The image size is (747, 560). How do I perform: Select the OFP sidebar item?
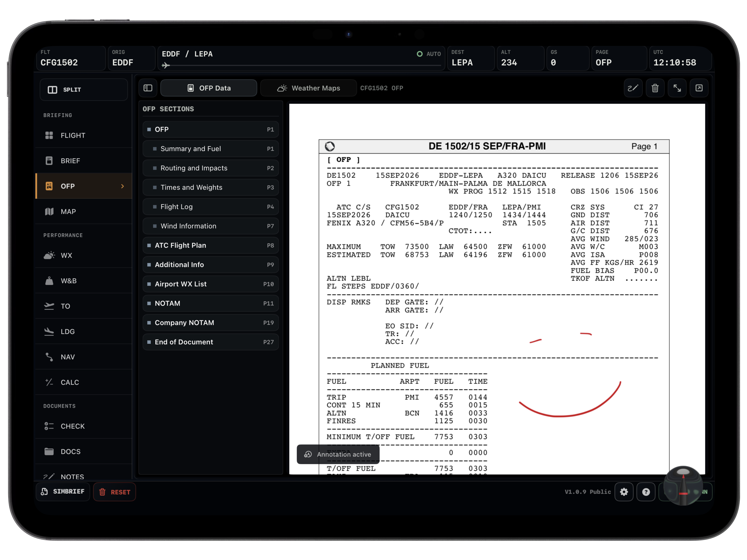coord(84,186)
